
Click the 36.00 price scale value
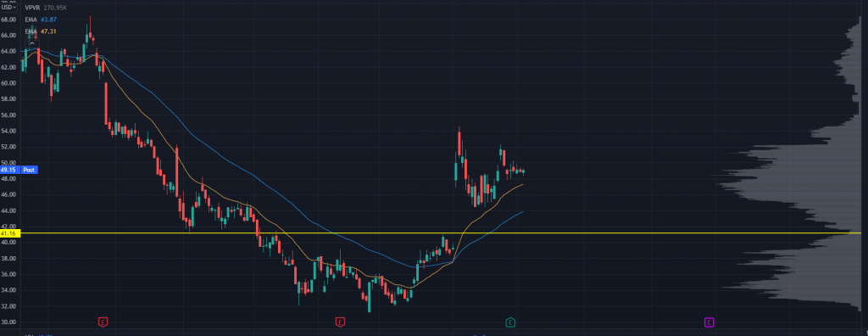(8, 274)
